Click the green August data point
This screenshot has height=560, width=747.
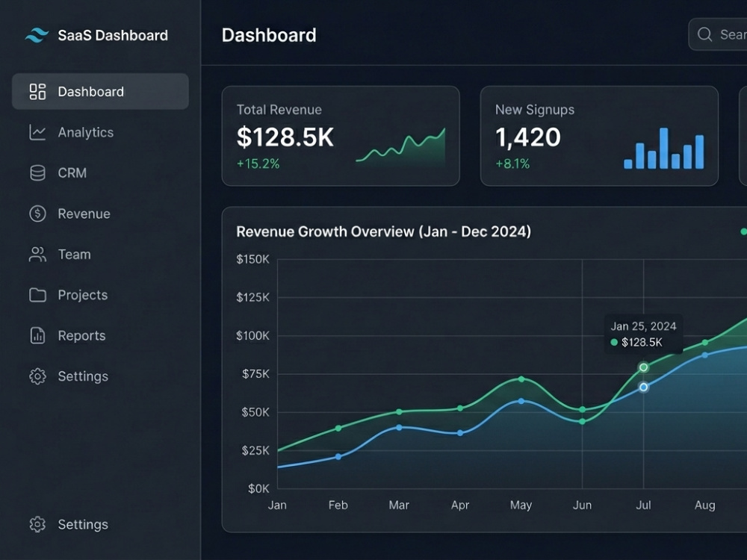[x=705, y=343]
